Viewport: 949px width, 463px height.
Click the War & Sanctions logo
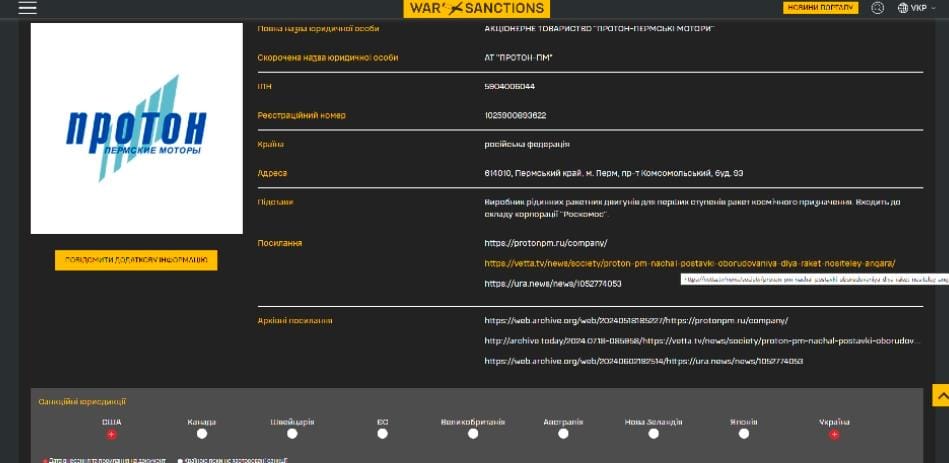point(476,9)
